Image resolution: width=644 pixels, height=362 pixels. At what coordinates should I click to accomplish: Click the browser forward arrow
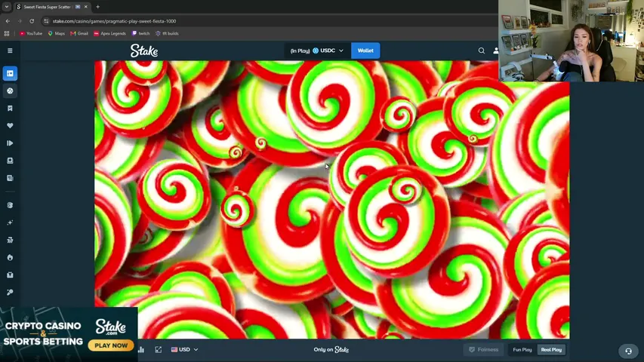click(20, 21)
